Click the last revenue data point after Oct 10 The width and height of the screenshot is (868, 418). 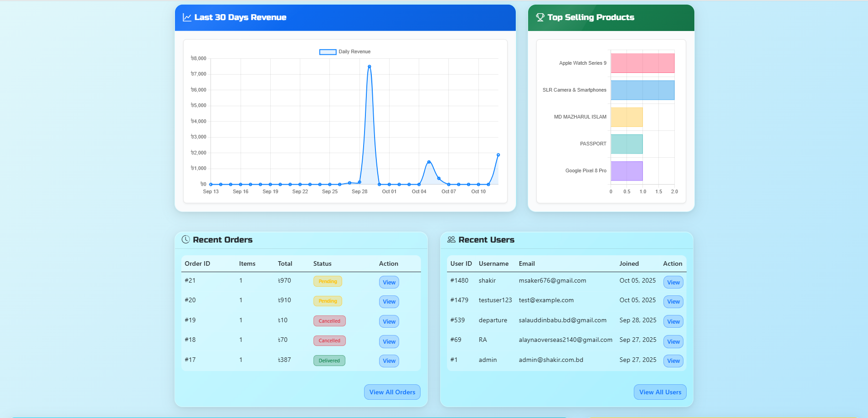(498, 155)
